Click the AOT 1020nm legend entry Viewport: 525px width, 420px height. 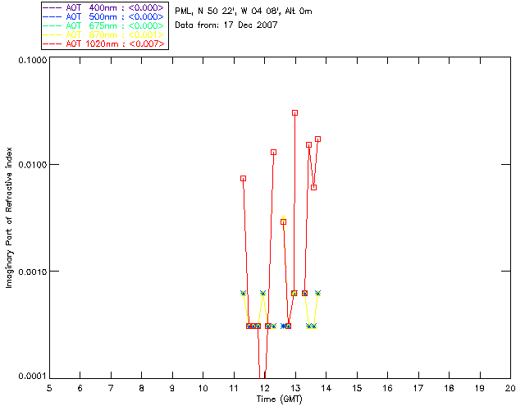pos(104,43)
